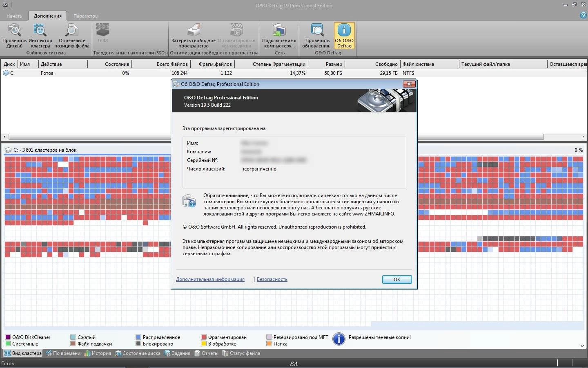Click the Распределенное legend swatch
588x368 pixels.
coord(138,337)
